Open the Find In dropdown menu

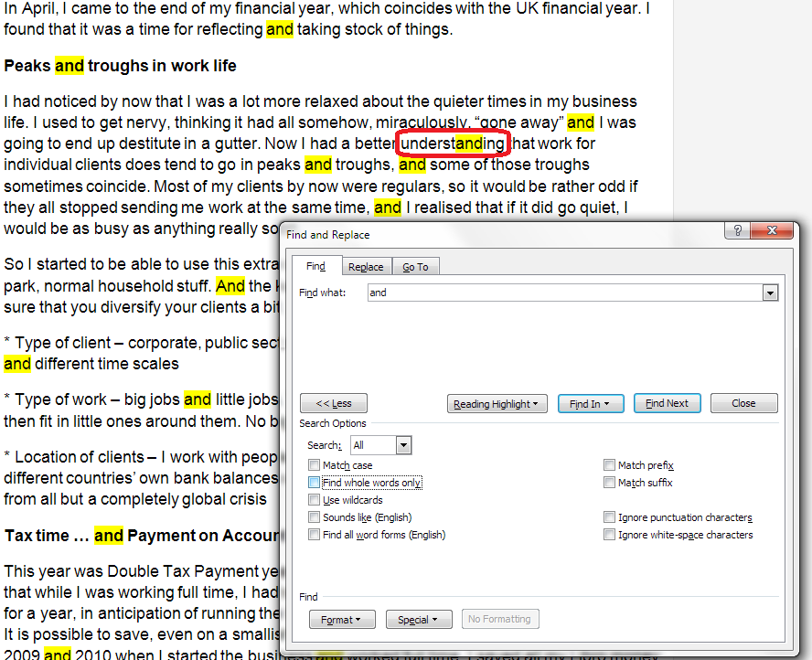coord(591,403)
